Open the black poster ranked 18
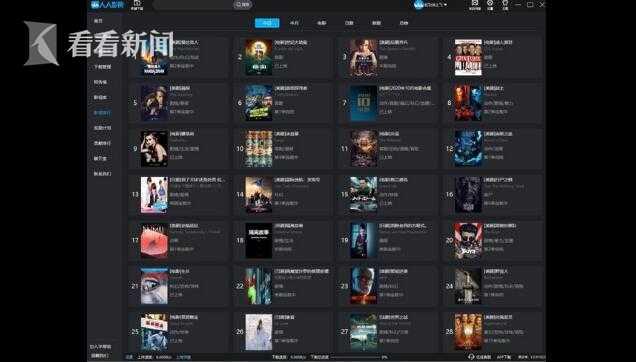The height and width of the screenshot is (362, 636). click(x=259, y=240)
